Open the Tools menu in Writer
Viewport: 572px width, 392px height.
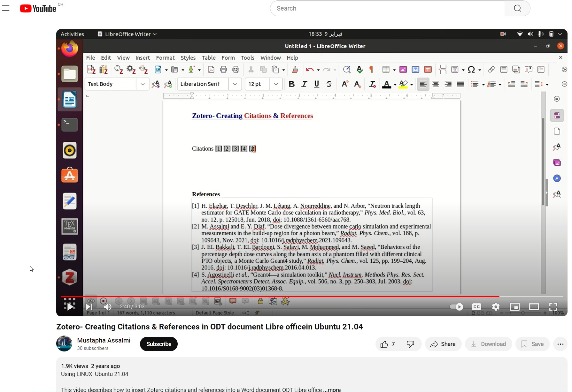click(x=248, y=58)
